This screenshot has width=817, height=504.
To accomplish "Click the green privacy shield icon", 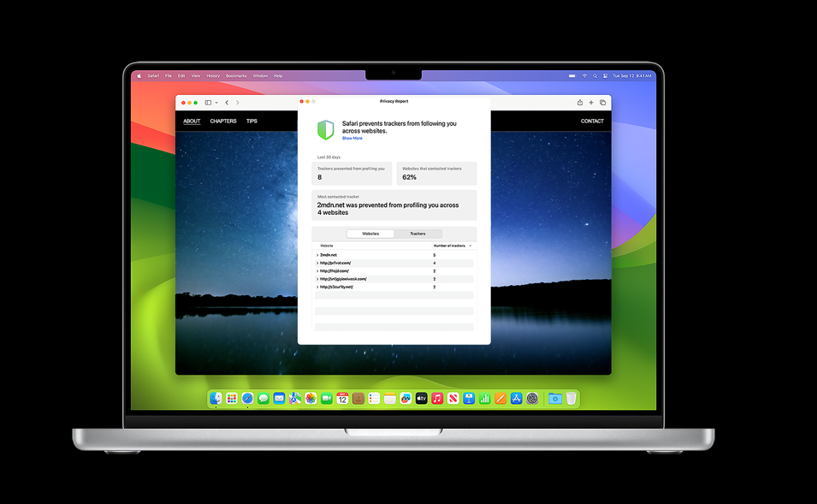I will 326,130.
